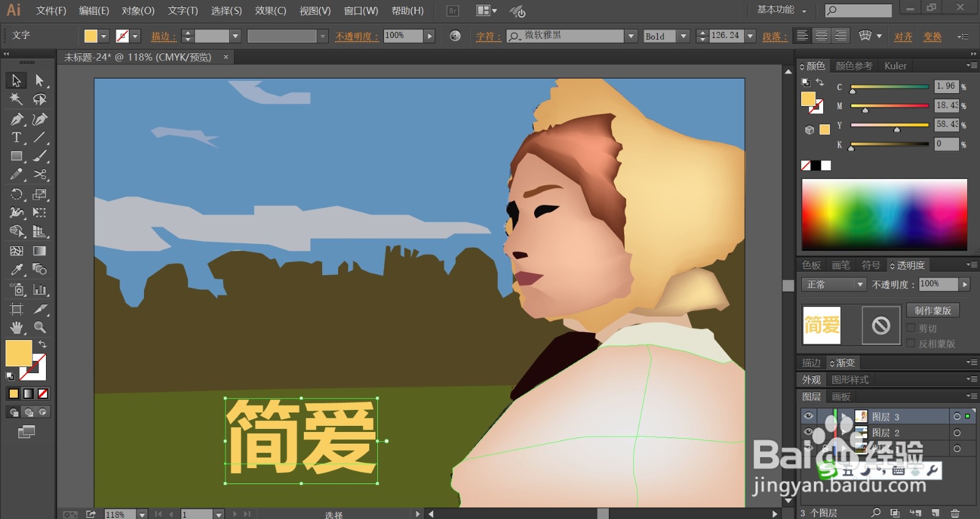
Task: Select the Lasso tool
Action: [40, 99]
